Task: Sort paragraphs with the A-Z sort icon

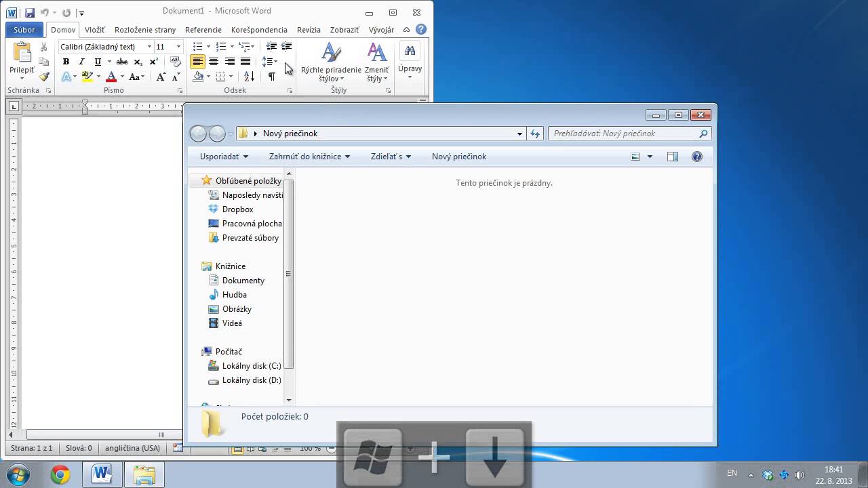Action: pos(249,77)
